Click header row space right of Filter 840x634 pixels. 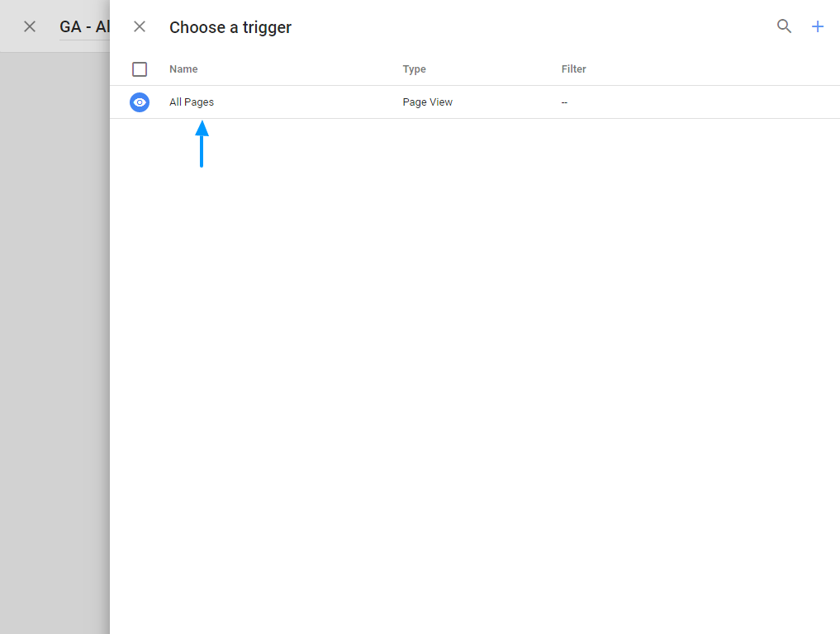pos(710,69)
